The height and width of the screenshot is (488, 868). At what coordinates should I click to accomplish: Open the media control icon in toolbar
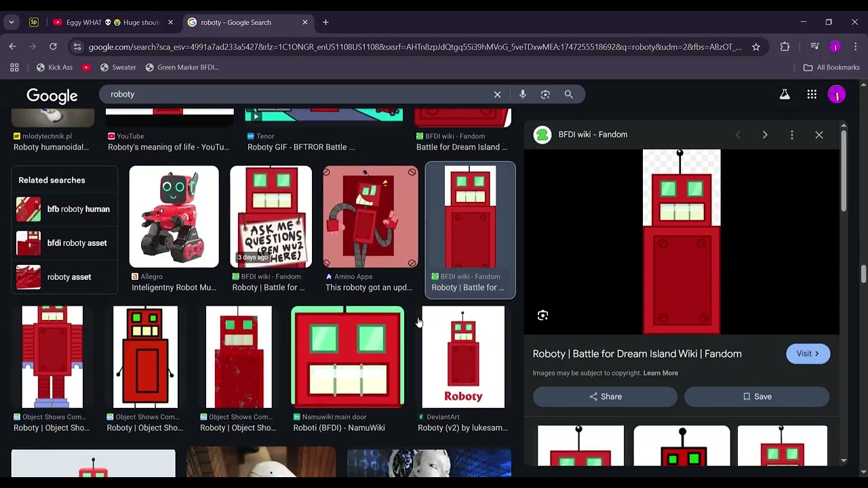pos(814,47)
